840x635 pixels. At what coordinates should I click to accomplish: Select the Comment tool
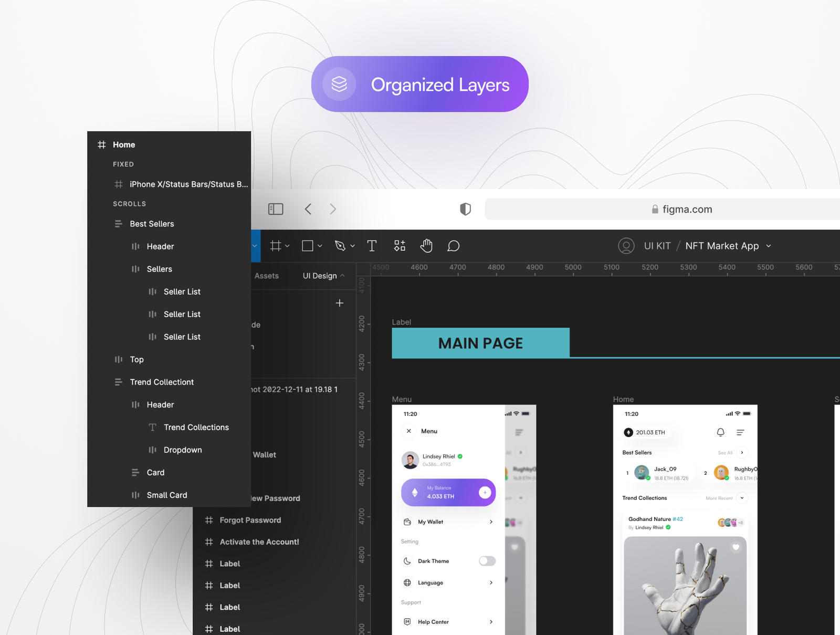point(454,246)
